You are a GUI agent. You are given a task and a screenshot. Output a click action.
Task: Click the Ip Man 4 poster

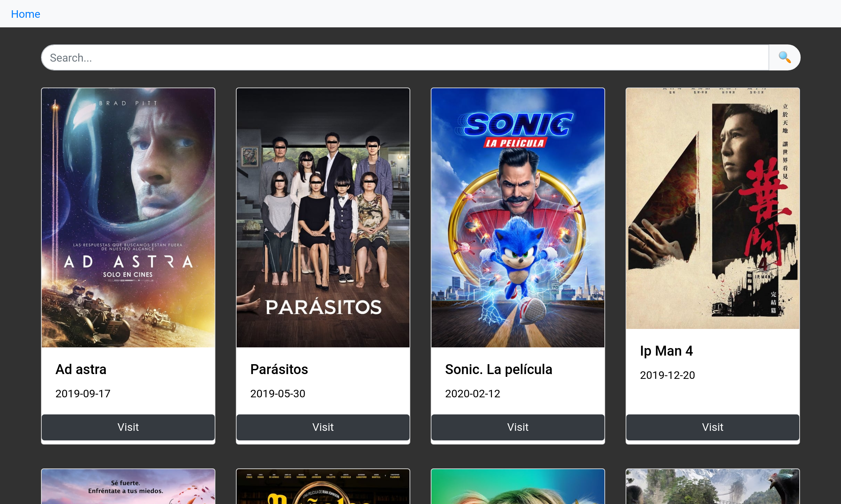(x=713, y=209)
